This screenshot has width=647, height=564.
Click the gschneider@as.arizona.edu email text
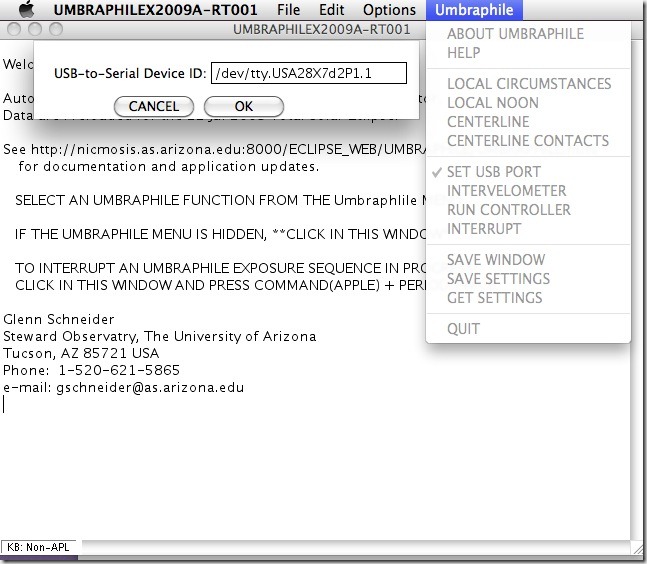pyautogui.click(x=150, y=388)
